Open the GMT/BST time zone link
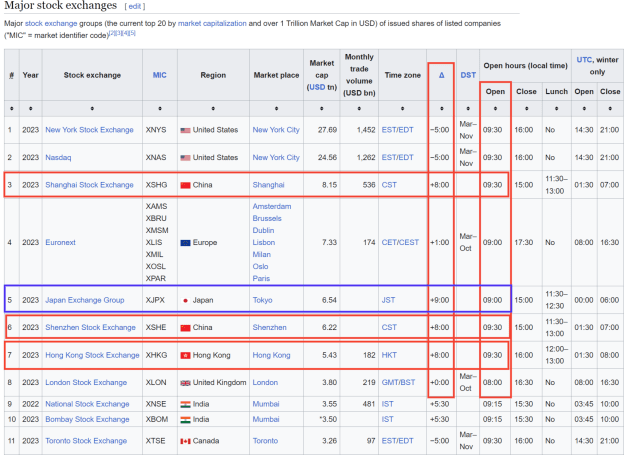 click(398, 382)
